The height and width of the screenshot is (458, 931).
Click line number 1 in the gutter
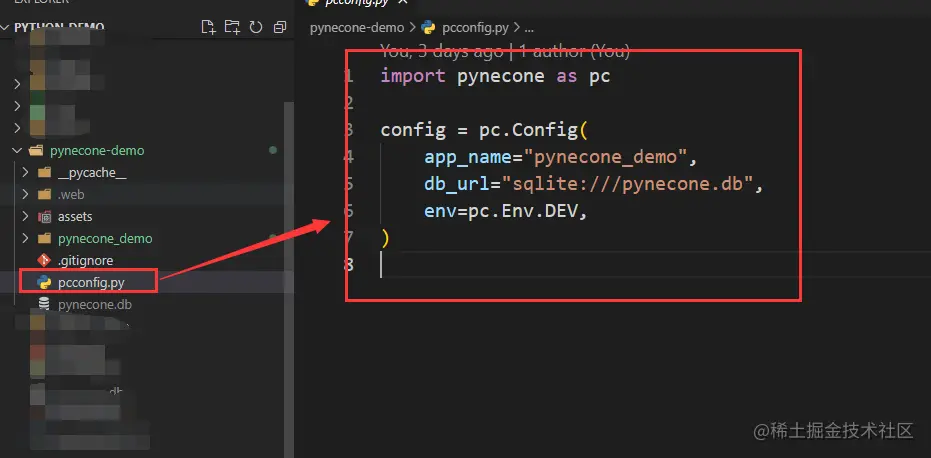(349, 76)
